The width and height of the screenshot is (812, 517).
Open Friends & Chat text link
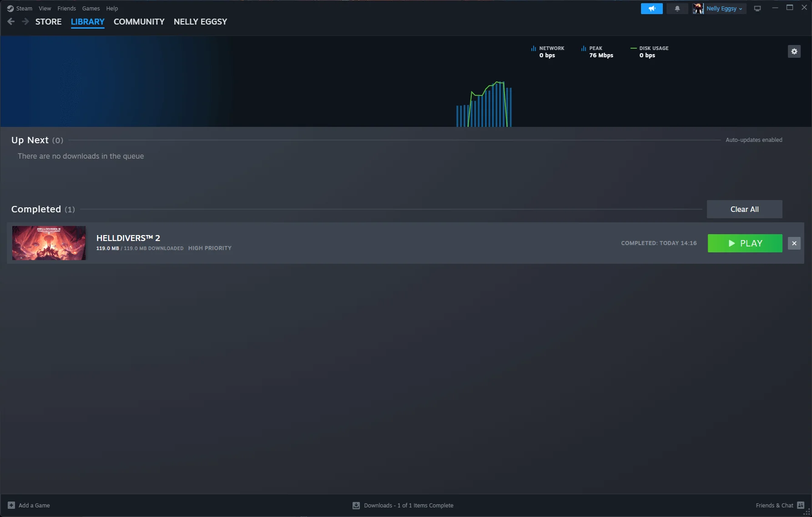[774, 505]
